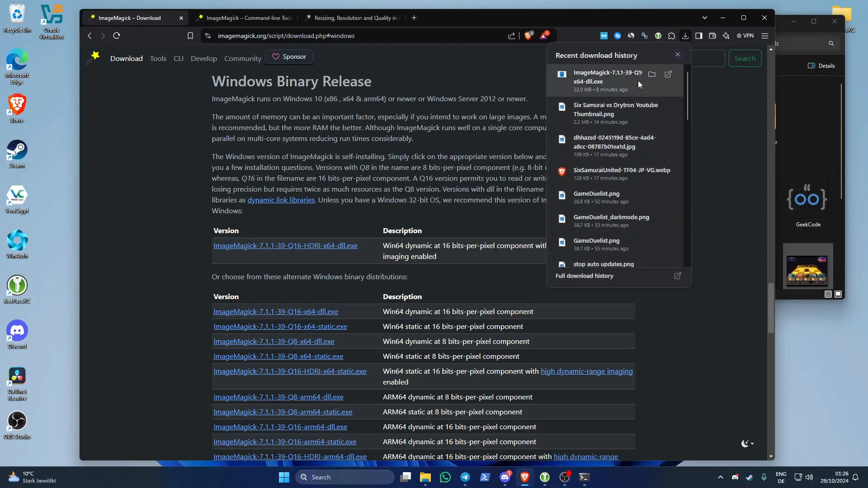Open the Shazam extension icon
Image resolution: width=868 pixels, height=488 pixels.
(618, 36)
